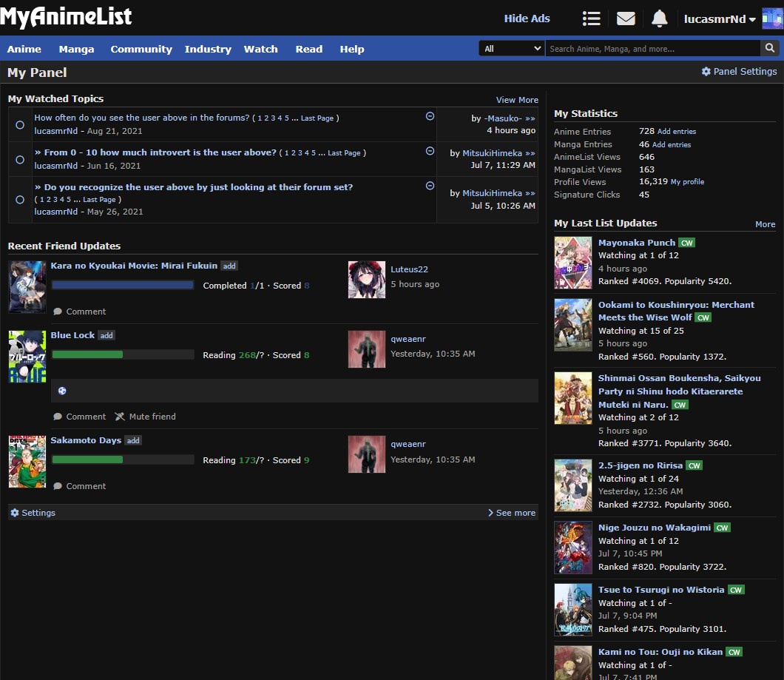
Task: Focus the Search Anime, Manga field
Action: (x=652, y=49)
